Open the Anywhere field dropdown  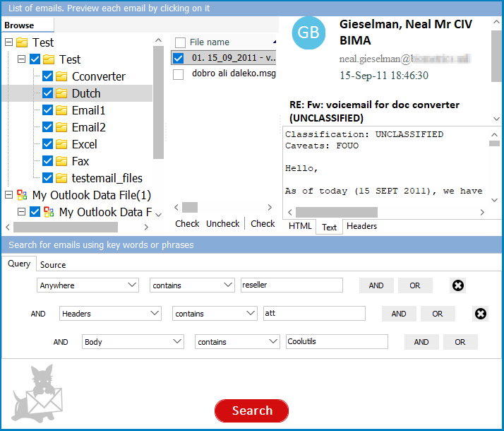tap(88, 285)
